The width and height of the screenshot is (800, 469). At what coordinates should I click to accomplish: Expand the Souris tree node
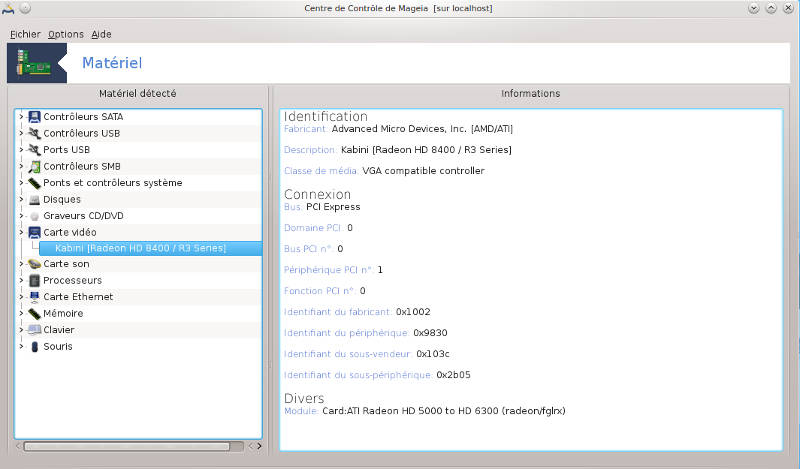pyautogui.click(x=21, y=347)
